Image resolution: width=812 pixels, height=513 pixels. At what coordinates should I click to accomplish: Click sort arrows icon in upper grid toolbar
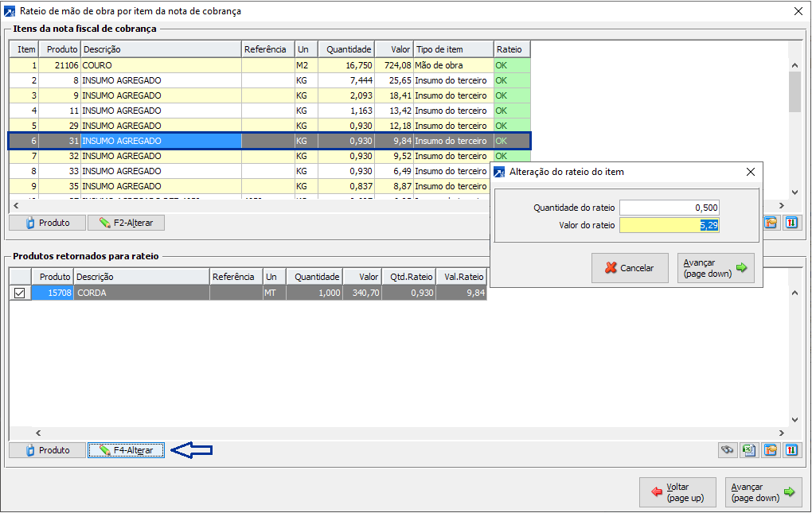[791, 223]
